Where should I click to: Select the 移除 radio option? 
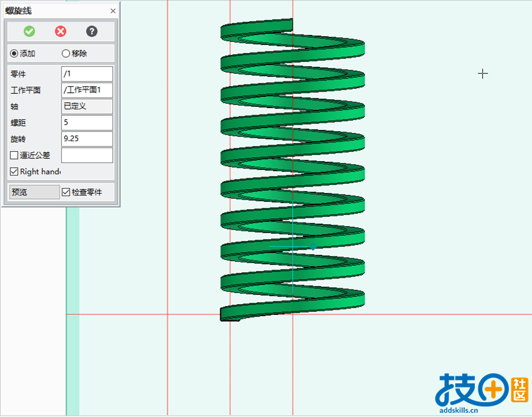pyautogui.click(x=66, y=54)
